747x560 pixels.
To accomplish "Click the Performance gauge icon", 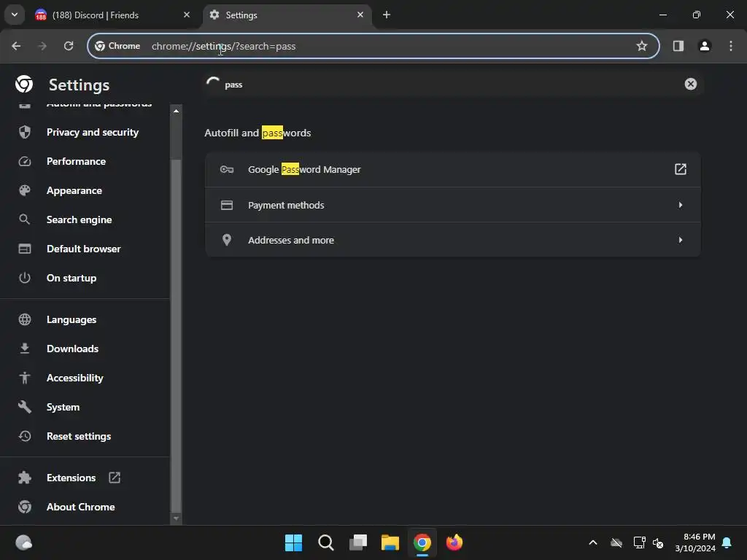I will point(25,161).
